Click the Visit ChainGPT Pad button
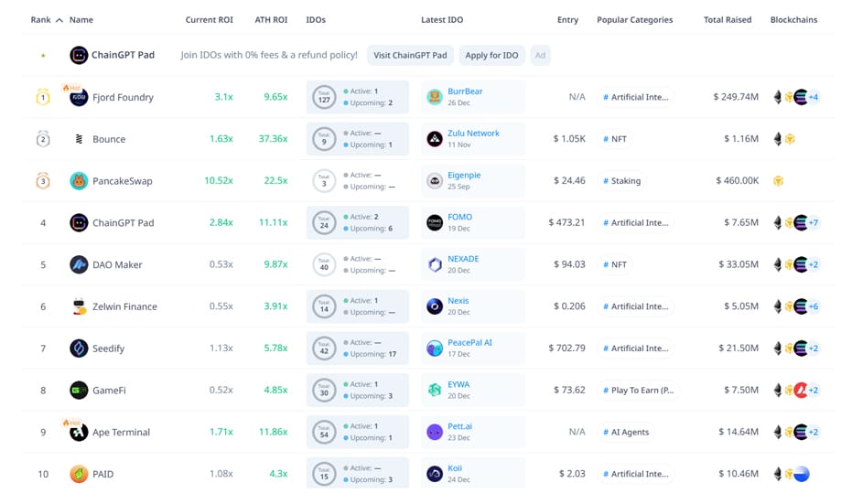The height and width of the screenshot is (504, 852). 410,56
